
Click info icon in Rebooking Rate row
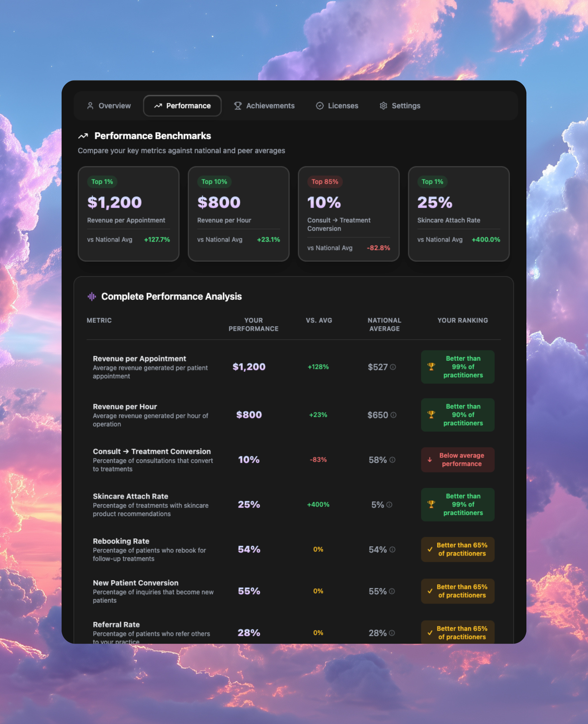[392, 549]
